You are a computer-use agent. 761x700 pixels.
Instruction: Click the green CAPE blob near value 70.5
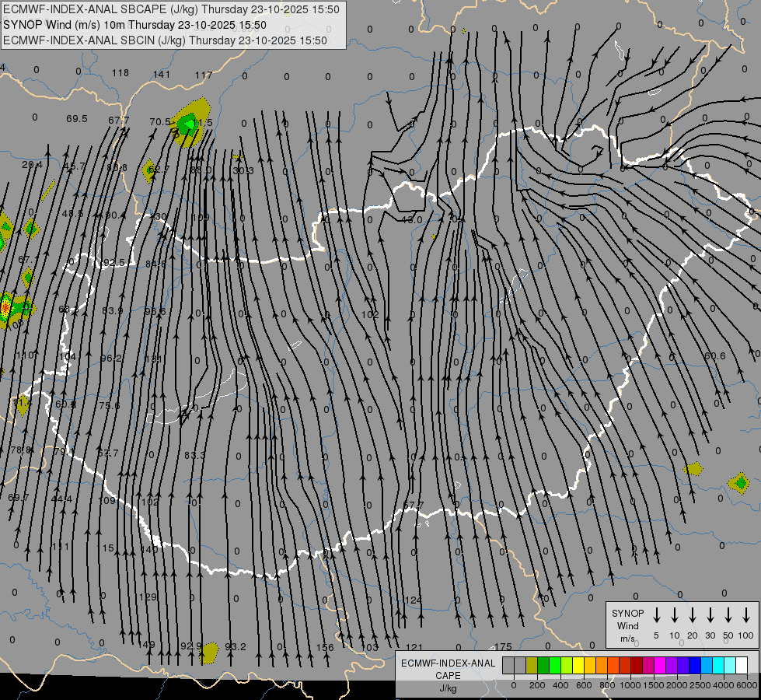(187, 125)
